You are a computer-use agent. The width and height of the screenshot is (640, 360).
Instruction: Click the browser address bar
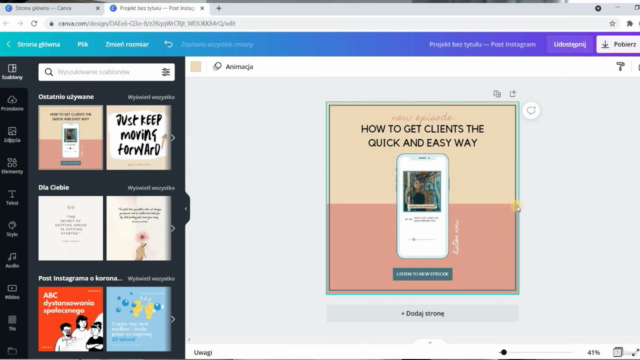[327, 24]
